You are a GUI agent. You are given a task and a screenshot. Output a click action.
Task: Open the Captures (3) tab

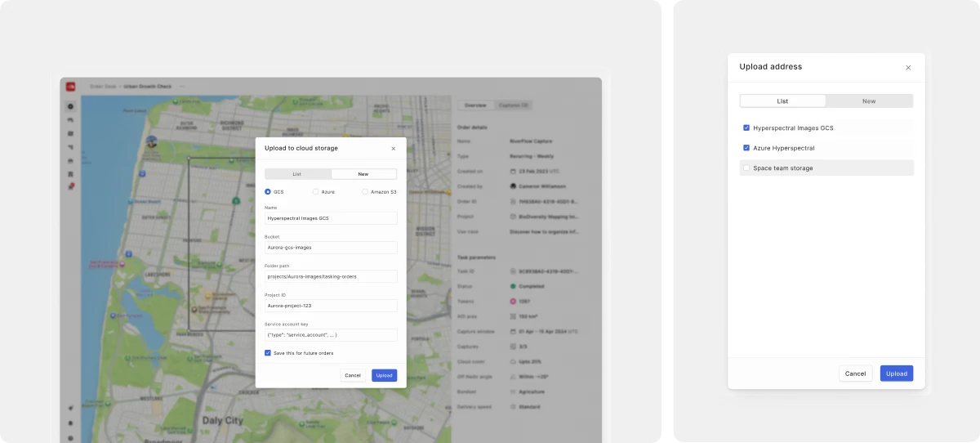pyautogui.click(x=513, y=105)
